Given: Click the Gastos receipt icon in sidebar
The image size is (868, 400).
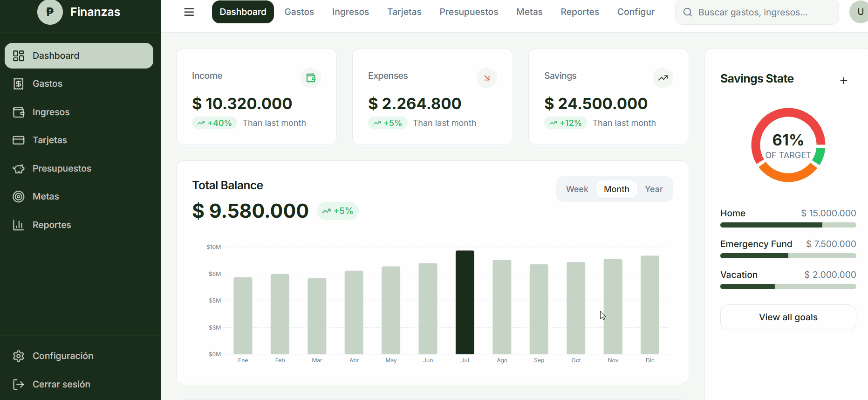Looking at the screenshot, I should click(19, 84).
